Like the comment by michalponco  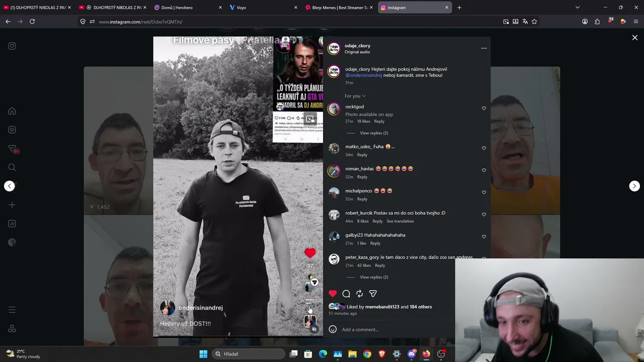pyautogui.click(x=484, y=192)
